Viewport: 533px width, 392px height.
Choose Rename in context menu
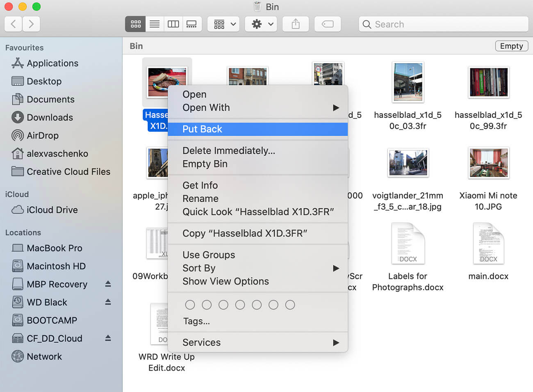pyautogui.click(x=258, y=198)
